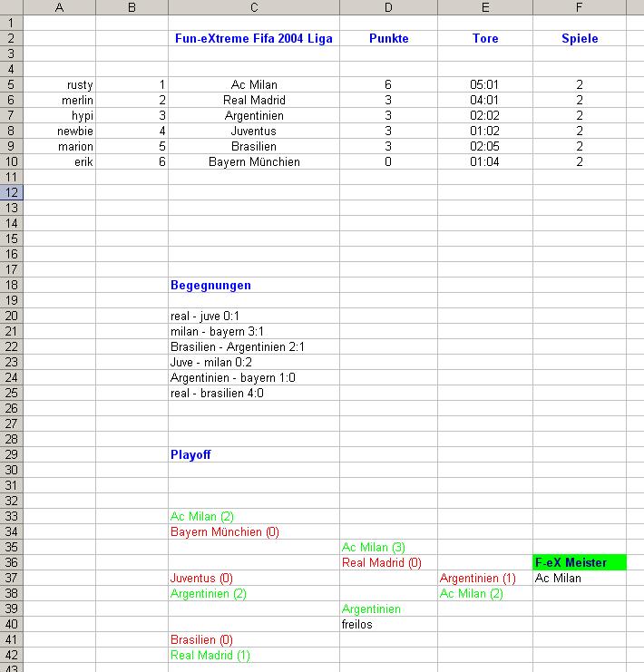Image resolution: width=644 pixels, height=672 pixels.
Task: Select column A header
Action: point(59,7)
